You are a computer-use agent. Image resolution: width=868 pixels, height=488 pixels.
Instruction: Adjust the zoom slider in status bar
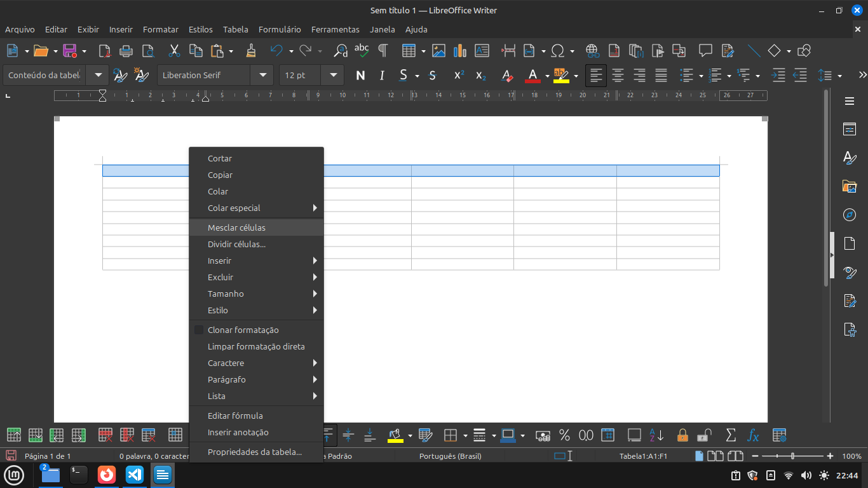click(x=792, y=456)
